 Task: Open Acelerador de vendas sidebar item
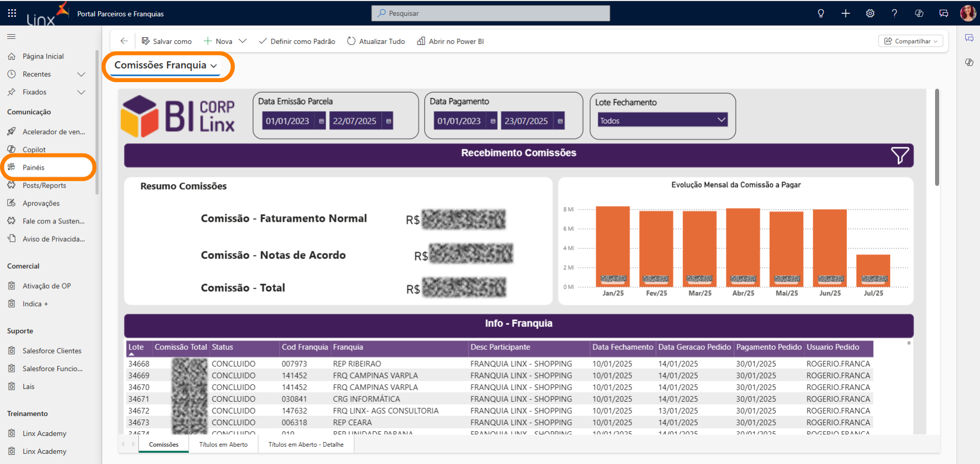click(x=46, y=132)
